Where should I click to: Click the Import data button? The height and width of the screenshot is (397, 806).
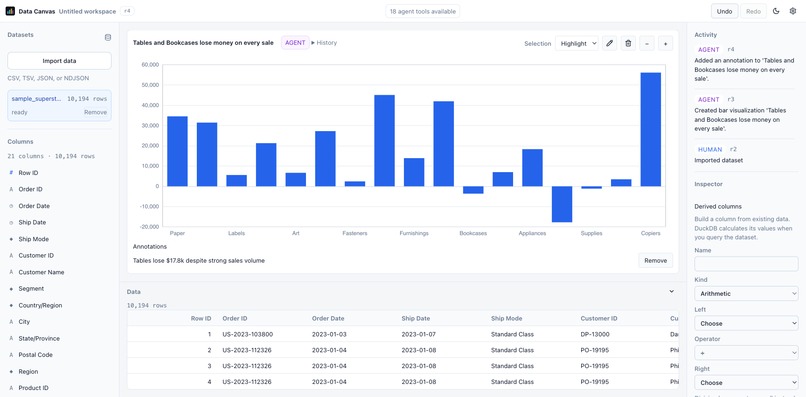[x=59, y=61]
